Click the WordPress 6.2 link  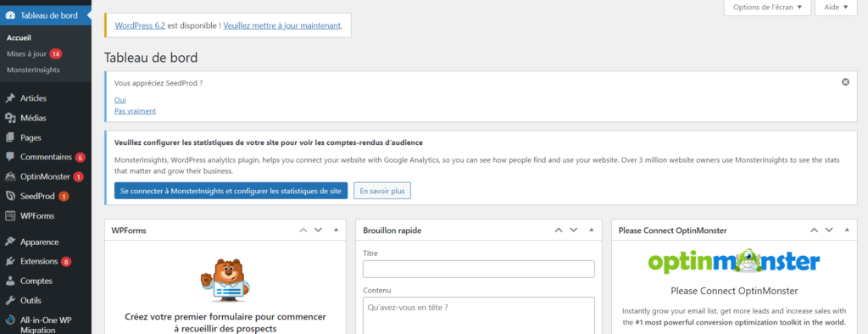click(x=140, y=25)
